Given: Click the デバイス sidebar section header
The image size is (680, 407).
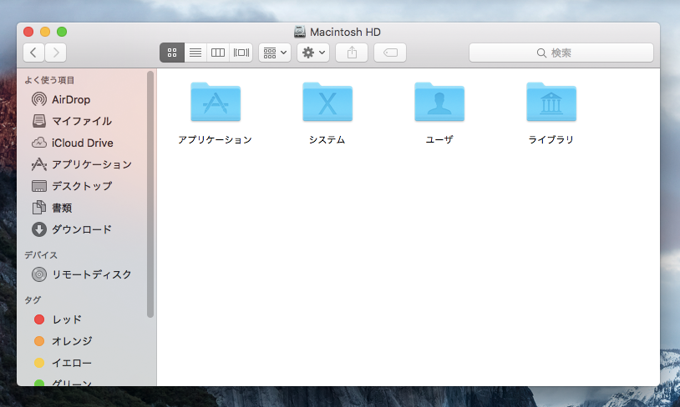Looking at the screenshot, I should tap(41, 255).
